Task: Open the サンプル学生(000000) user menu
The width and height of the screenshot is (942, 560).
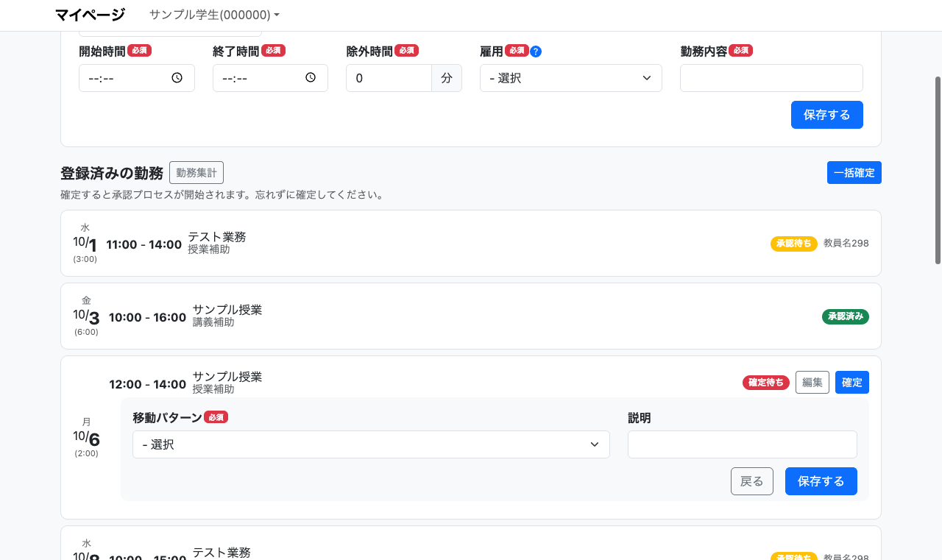Action: 214,15
